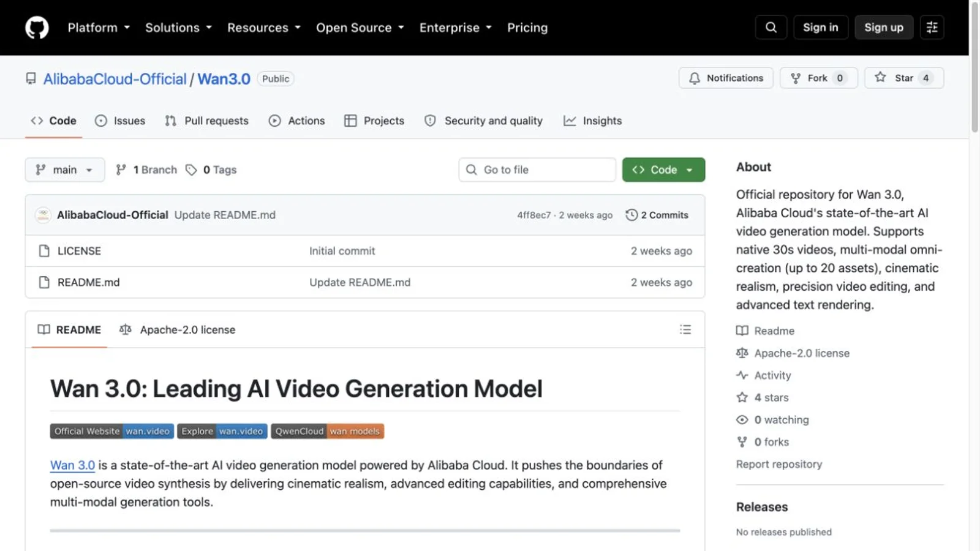Click the Explore wan.video badge

[x=222, y=431]
